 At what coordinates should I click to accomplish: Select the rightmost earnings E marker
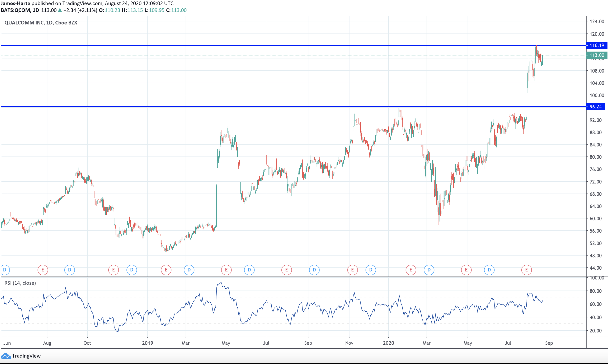click(x=526, y=270)
